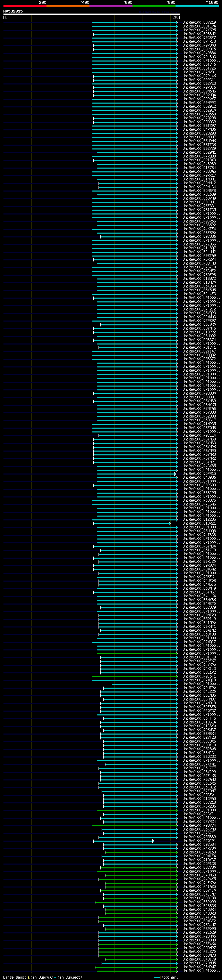Screen dimensions: 222x980
Task: Select hit label UniRef100_C1BRZ1
Action: 199,523
